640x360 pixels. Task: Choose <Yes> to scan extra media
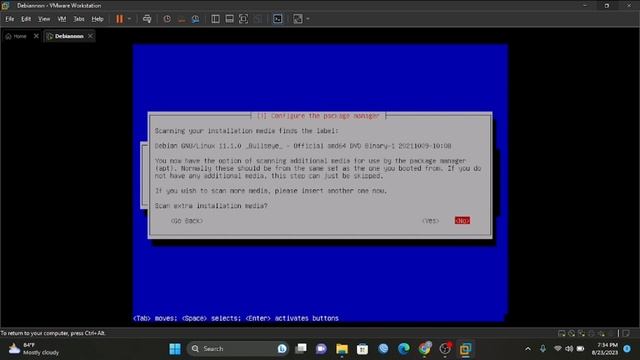431,221
